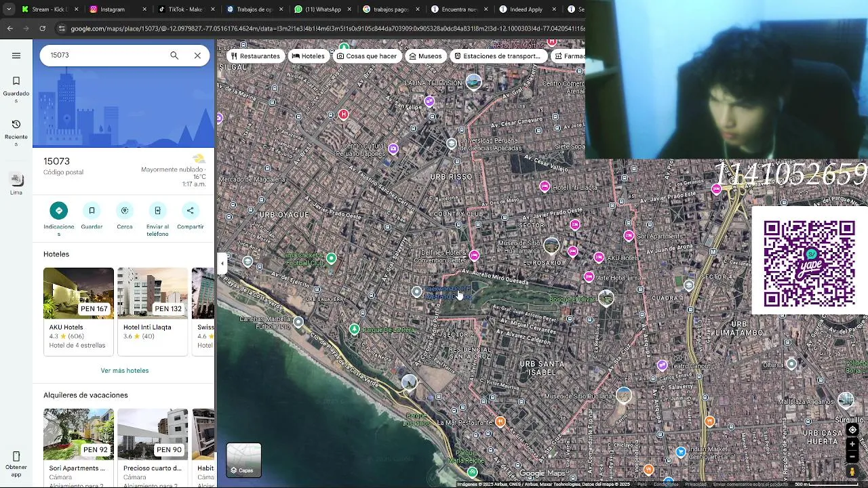
Task: Click Canchas Marbella Fútbol pin
Action: coord(298,322)
